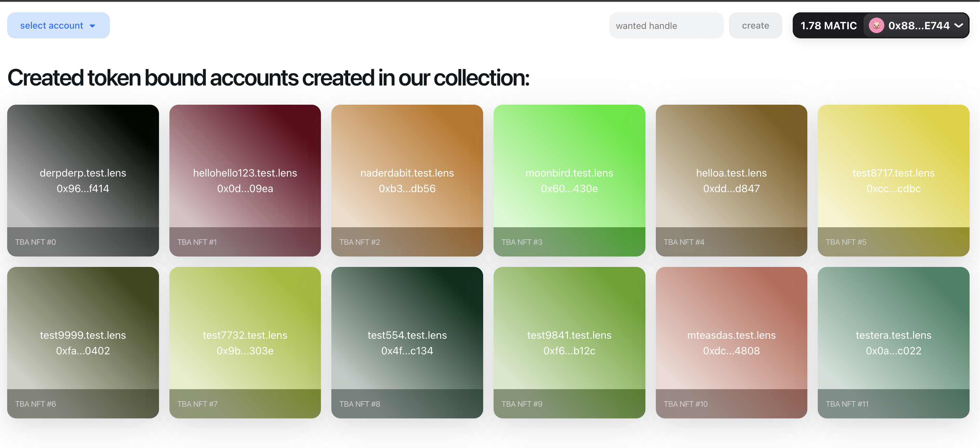Click address 0x4f...c134
The height and width of the screenshot is (448, 980).
point(407,351)
